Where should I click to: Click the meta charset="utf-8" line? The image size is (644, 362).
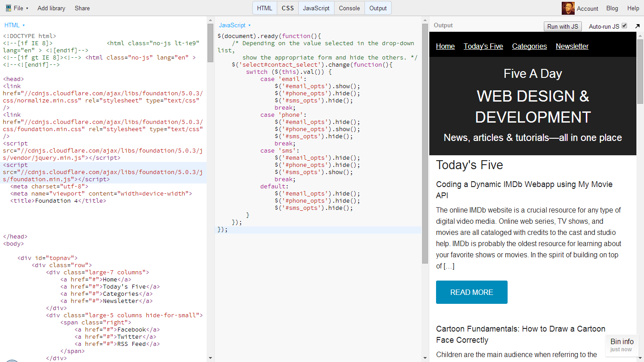point(49,187)
